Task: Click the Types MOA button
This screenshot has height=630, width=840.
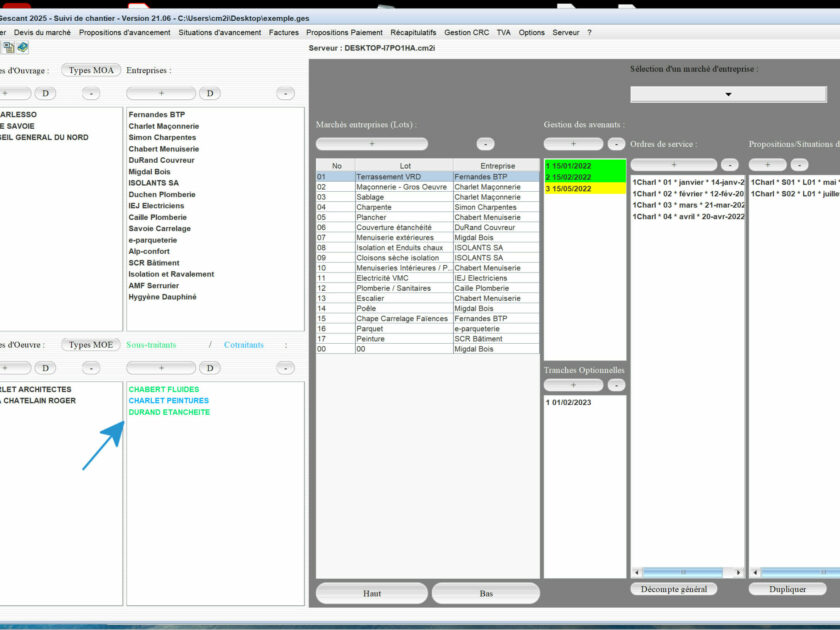Action: (91, 70)
